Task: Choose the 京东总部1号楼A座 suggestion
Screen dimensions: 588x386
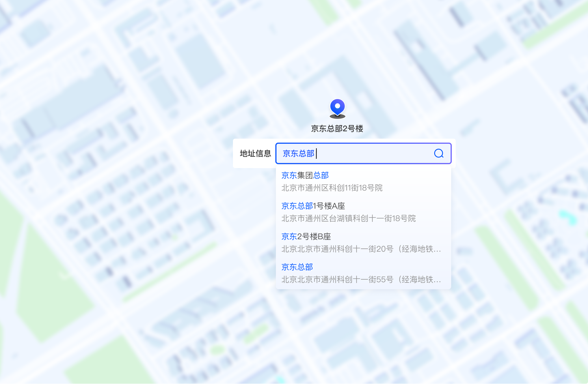Action: pyautogui.click(x=313, y=206)
